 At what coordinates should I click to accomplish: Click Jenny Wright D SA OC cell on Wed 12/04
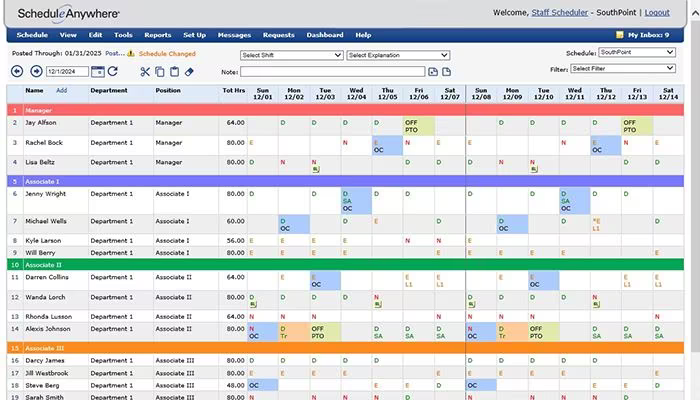pyautogui.click(x=356, y=201)
